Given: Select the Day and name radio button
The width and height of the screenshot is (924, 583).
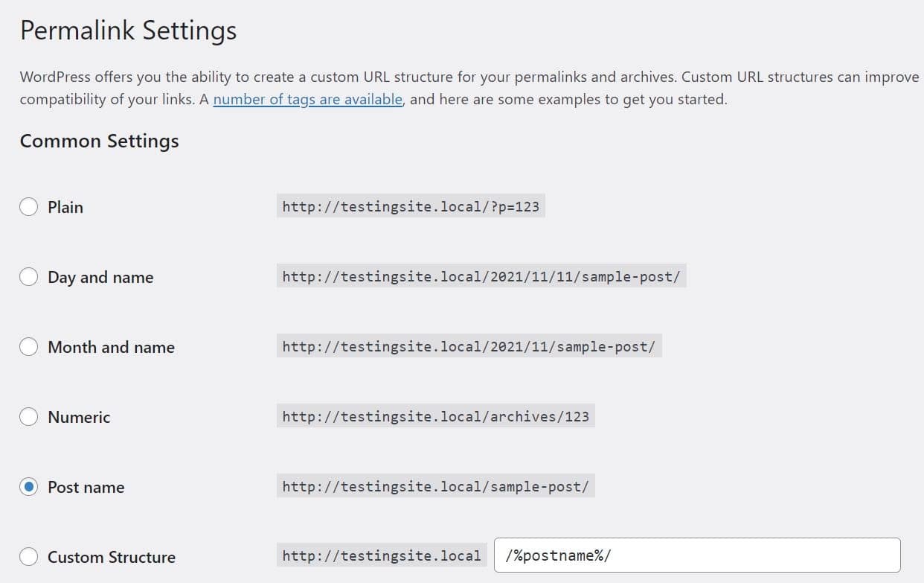Looking at the screenshot, I should 29,276.
